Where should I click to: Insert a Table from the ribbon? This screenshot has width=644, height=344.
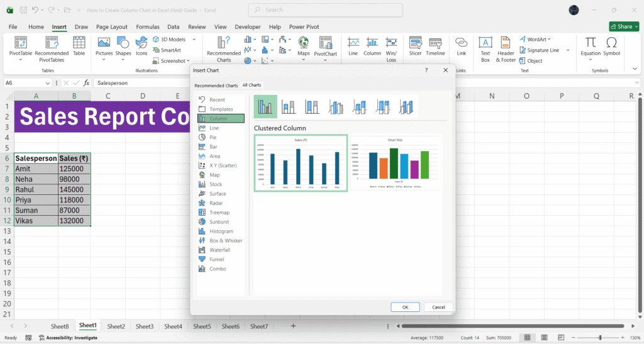point(79,46)
